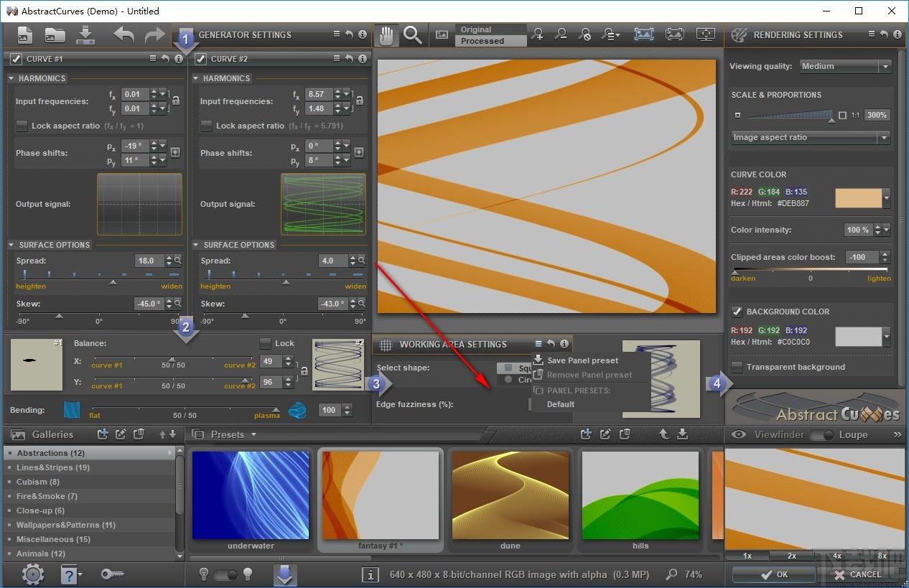Set viewfinder zoom to 1x

click(747, 556)
